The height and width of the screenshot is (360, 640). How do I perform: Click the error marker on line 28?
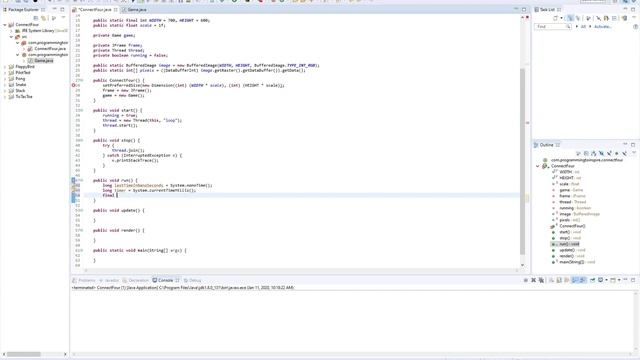click(x=73, y=85)
